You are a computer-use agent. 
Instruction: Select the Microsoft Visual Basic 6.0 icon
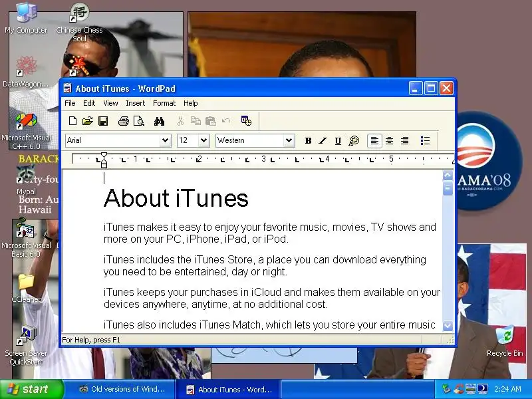[26, 237]
